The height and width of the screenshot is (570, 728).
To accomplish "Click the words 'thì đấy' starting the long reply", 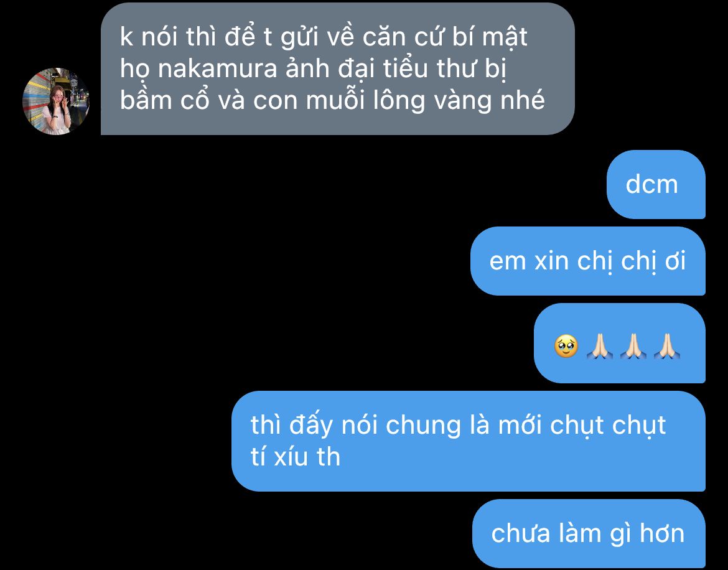I will tap(292, 426).
